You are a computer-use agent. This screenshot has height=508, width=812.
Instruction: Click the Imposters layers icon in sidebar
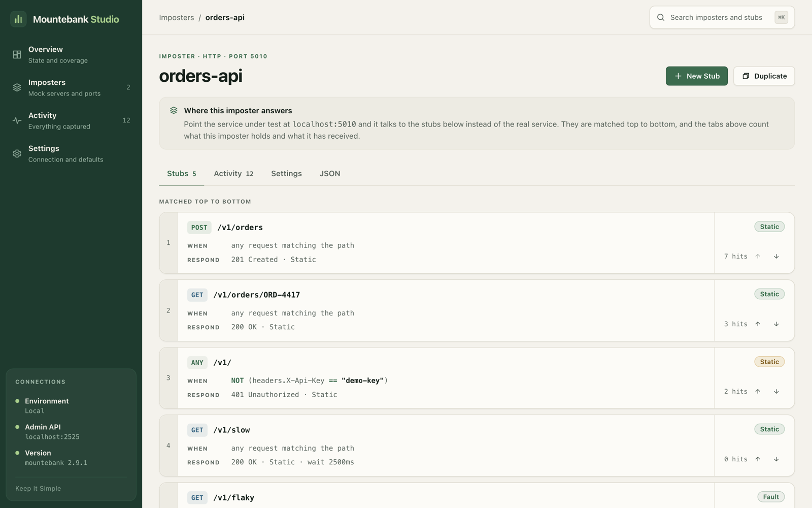point(17,87)
